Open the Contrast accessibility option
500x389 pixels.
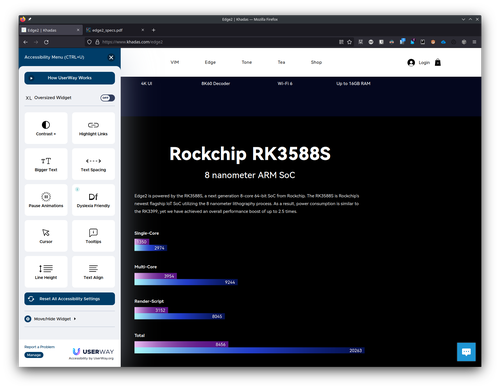tap(46, 128)
